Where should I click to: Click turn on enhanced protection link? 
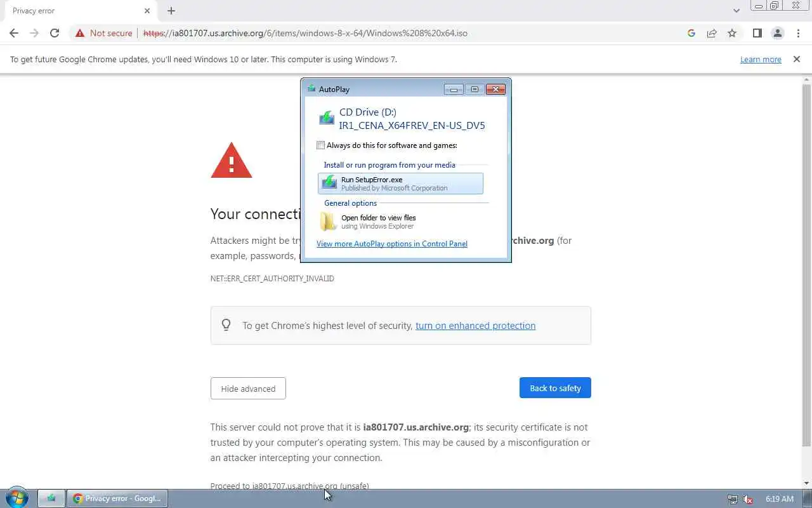475,326
